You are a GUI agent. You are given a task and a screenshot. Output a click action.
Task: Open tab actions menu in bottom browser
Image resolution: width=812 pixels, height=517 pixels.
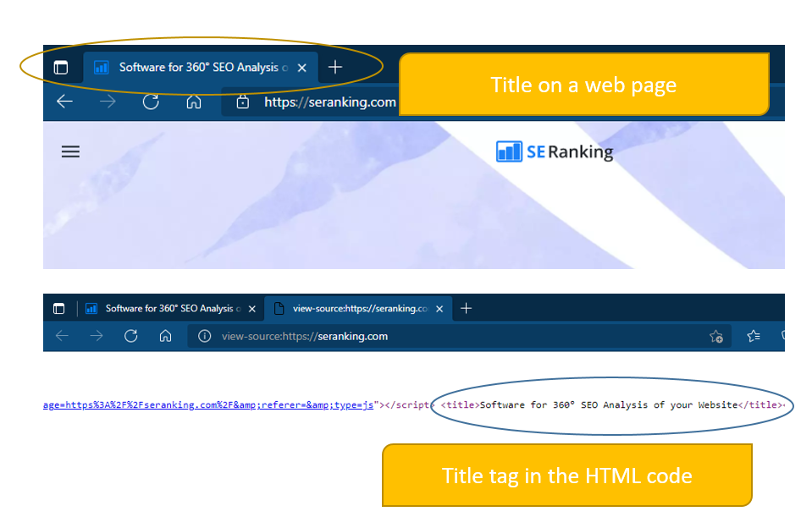59,309
